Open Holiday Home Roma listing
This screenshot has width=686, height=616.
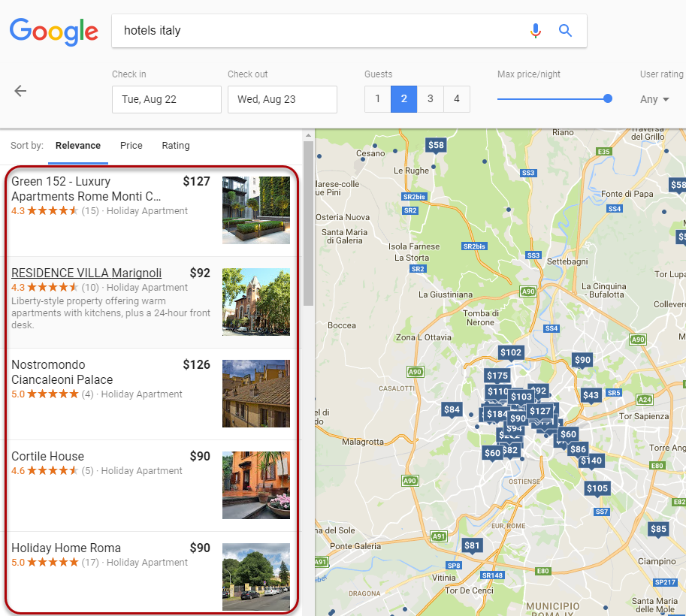[66, 548]
